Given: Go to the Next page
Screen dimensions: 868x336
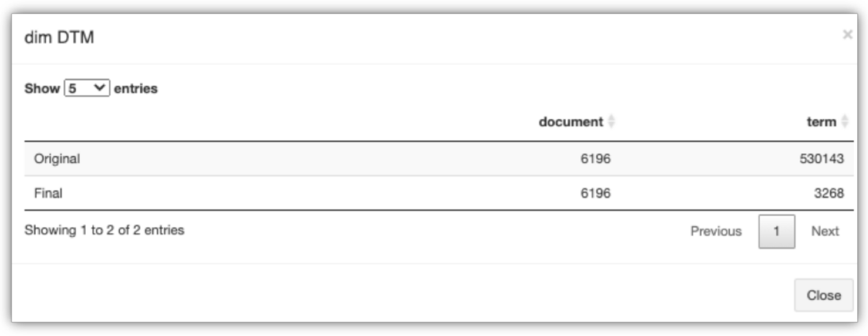Looking at the screenshot, I should coord(825,231).
